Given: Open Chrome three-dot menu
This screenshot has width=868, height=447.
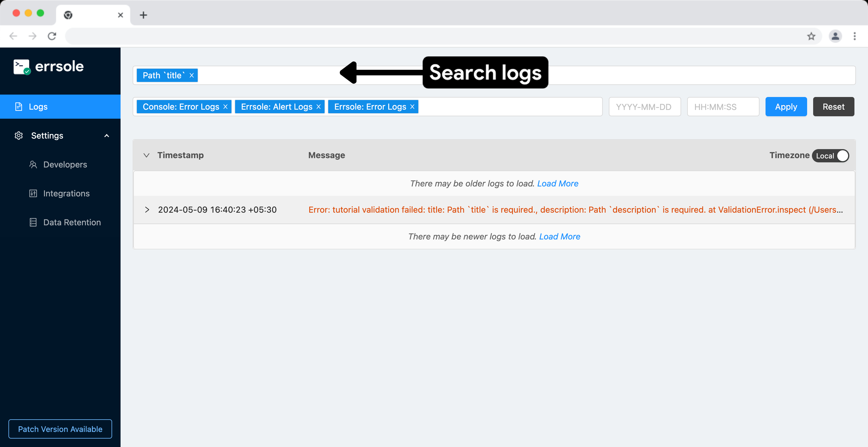Looking at the screenshot, I should 854,36.
